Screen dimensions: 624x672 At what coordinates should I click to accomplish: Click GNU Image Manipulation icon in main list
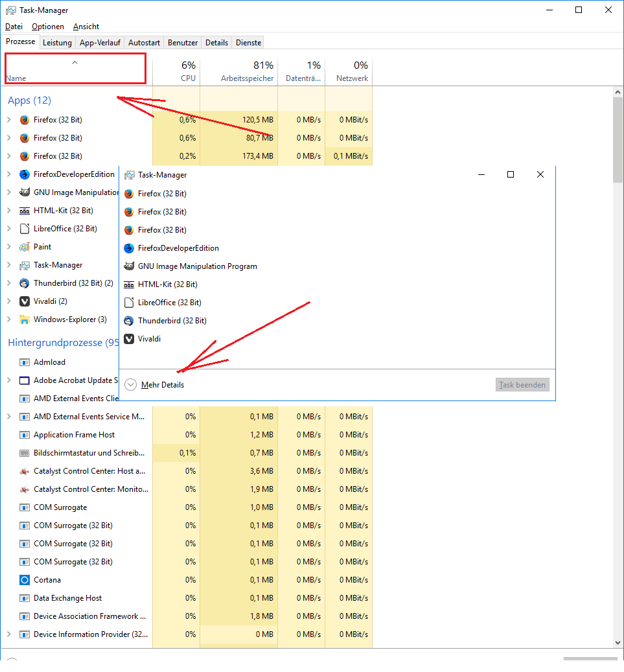point(25,192)
